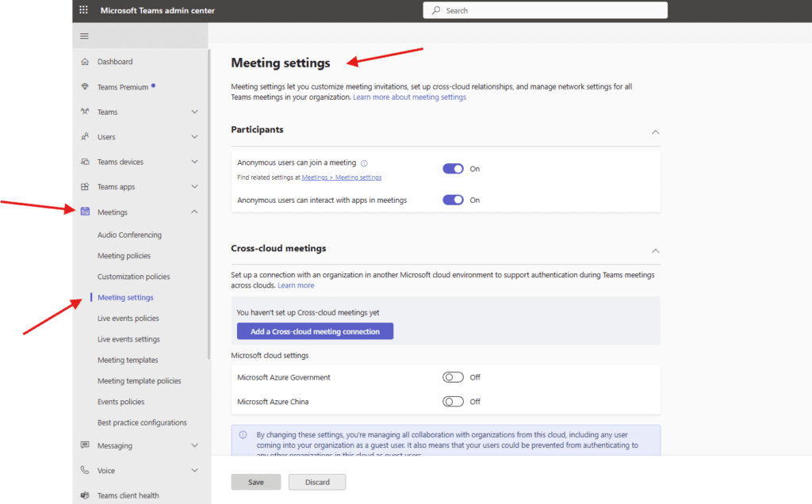Collapse the Cross-cloud meetings section

tap(655, 250)
